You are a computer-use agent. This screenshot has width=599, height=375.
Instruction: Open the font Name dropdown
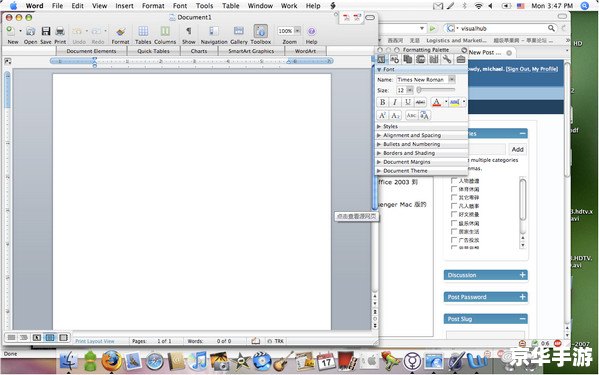452,79
